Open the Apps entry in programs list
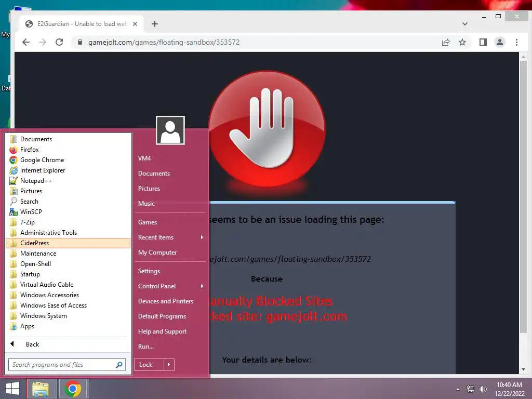This screenshot has width=532, height=399. click(68, 326)
